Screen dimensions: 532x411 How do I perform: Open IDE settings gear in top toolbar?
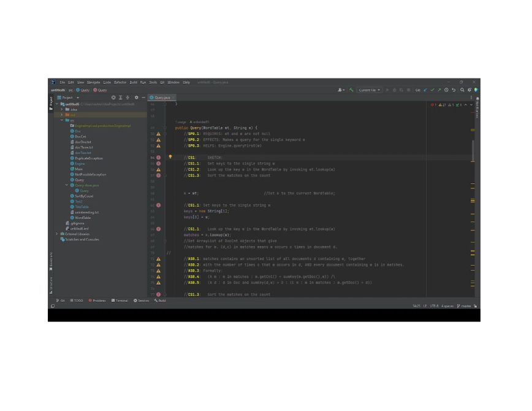click(469, 90)
